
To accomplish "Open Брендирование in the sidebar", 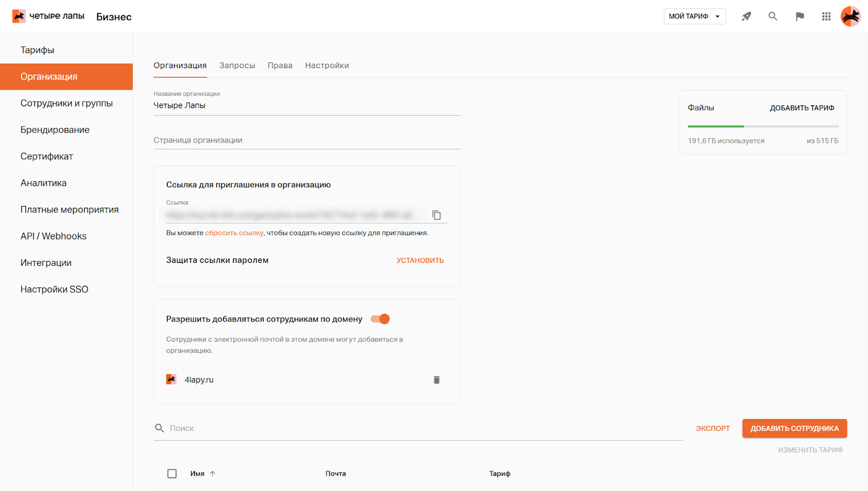I will [67, 130].
